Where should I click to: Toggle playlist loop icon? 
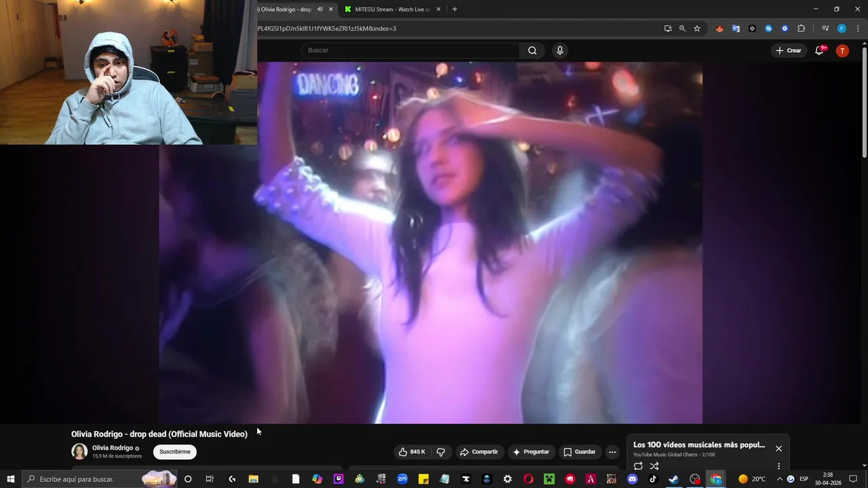point(638,466)
